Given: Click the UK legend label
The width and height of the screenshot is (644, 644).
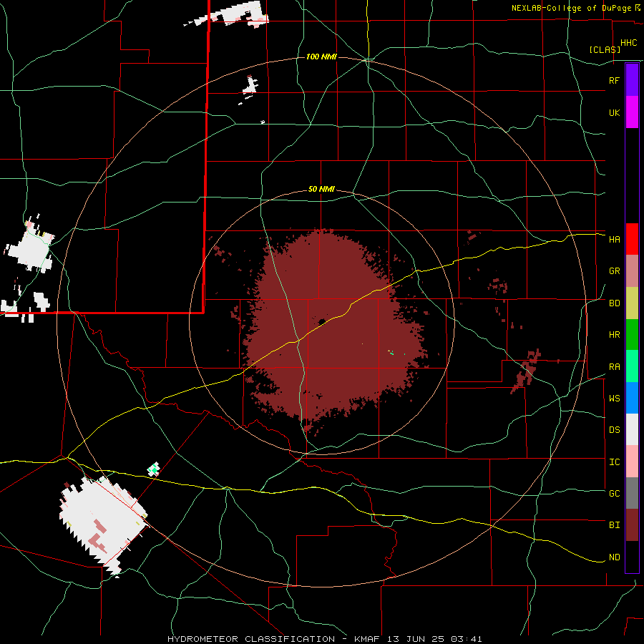Looking at the screenshot, I should pyautogui.click(x=614, y=112).
